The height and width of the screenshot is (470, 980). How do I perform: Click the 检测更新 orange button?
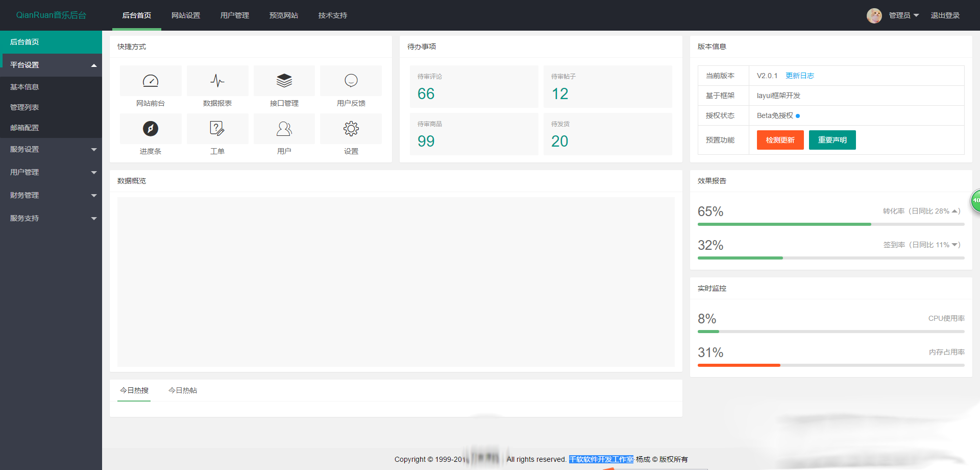[780, 140]
